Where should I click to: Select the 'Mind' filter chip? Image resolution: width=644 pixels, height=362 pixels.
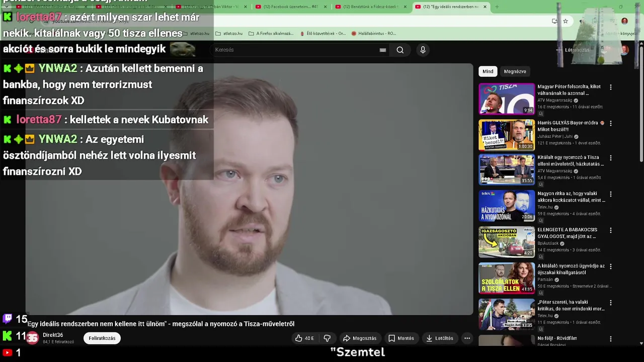(488, 71)
